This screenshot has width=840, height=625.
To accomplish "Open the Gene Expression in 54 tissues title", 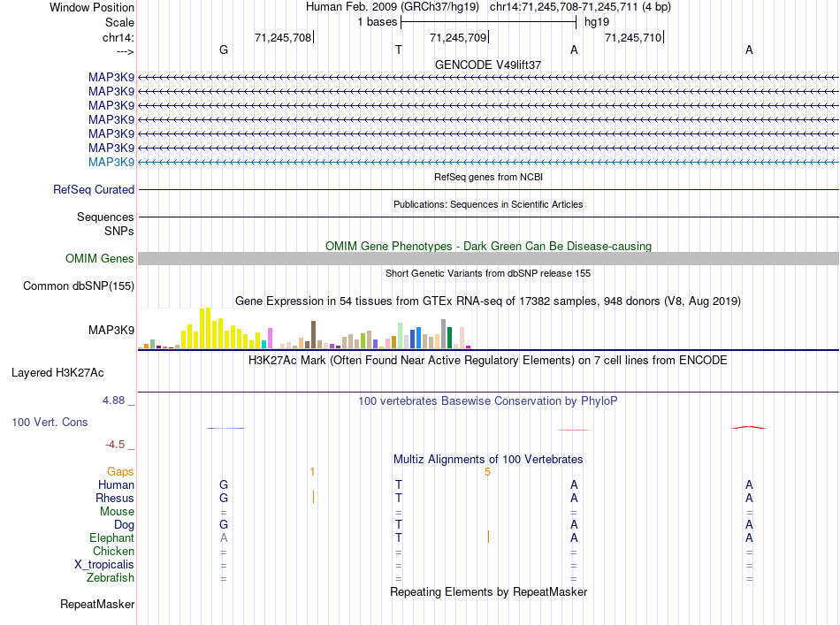I will point(488,301).
